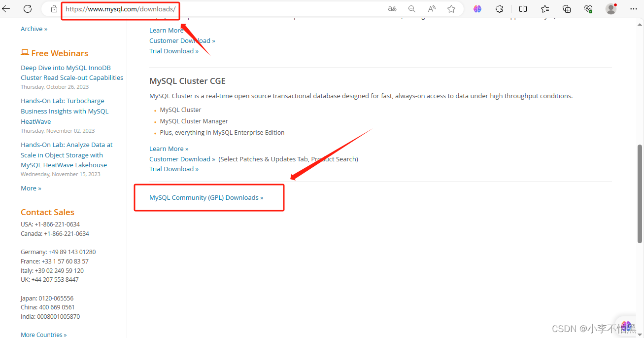The height and width of the screenshot is (338, 644).
Task: Refresh the current page
Action: (28, 8)
